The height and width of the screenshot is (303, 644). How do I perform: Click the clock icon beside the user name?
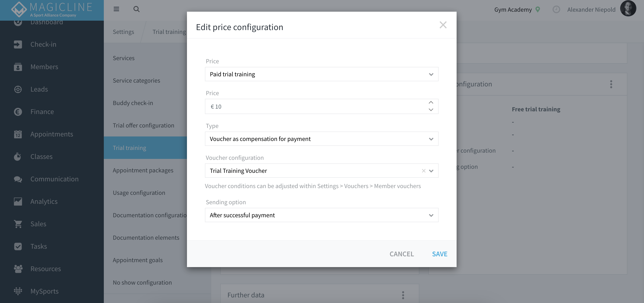(556, 9)
